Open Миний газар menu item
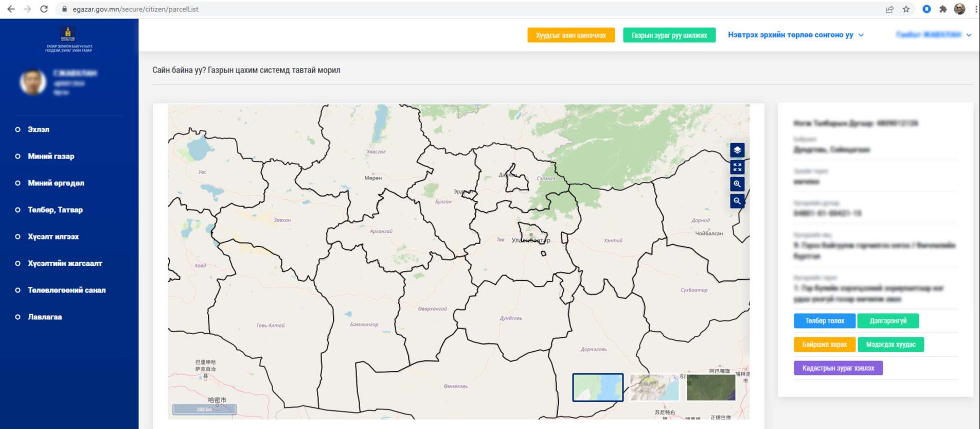The image size is (980, 429). [x=51, y=156]
